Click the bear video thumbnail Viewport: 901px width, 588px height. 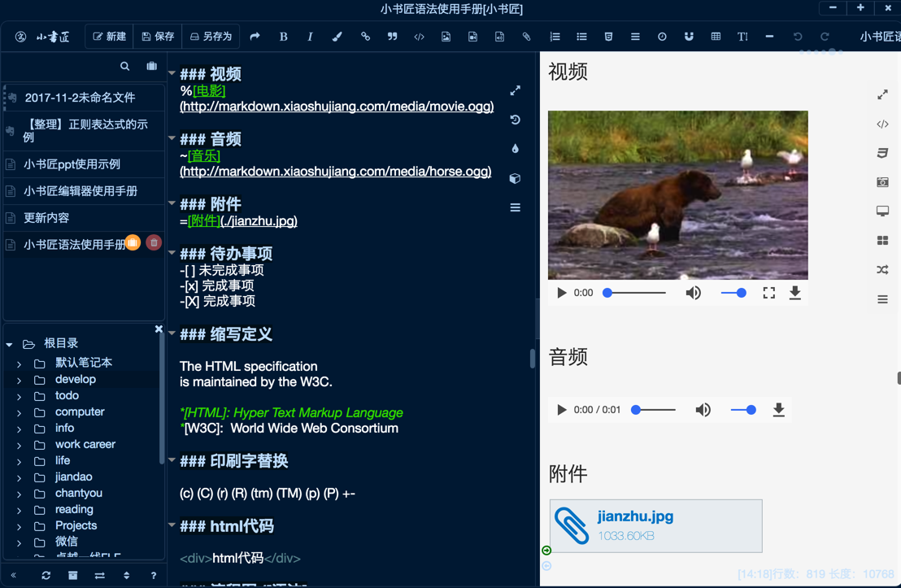pos(678,195)
